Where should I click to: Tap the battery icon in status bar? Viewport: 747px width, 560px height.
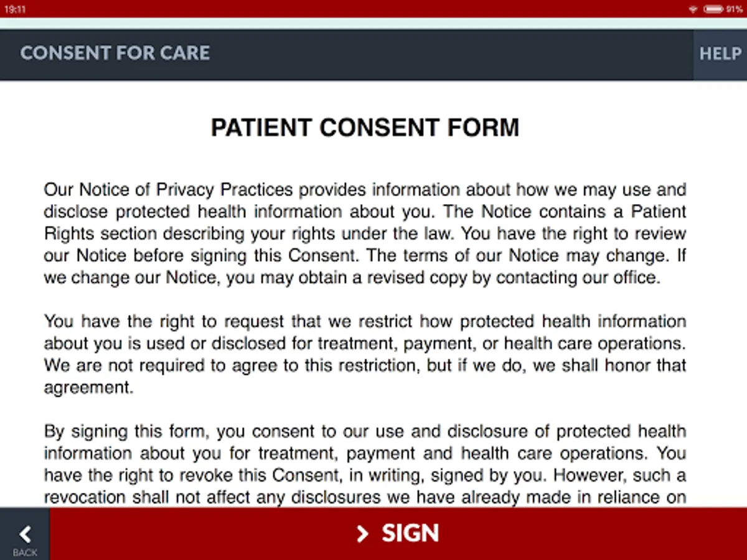(x=713, y=9)
